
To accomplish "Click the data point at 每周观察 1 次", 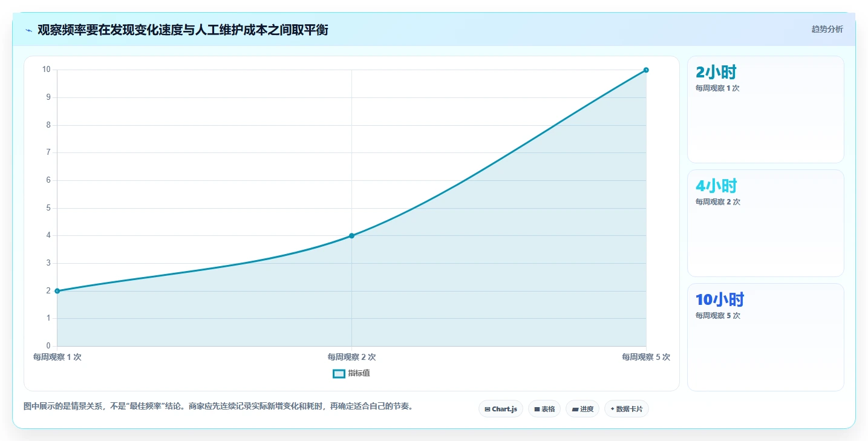I will [x=57, y=291].
